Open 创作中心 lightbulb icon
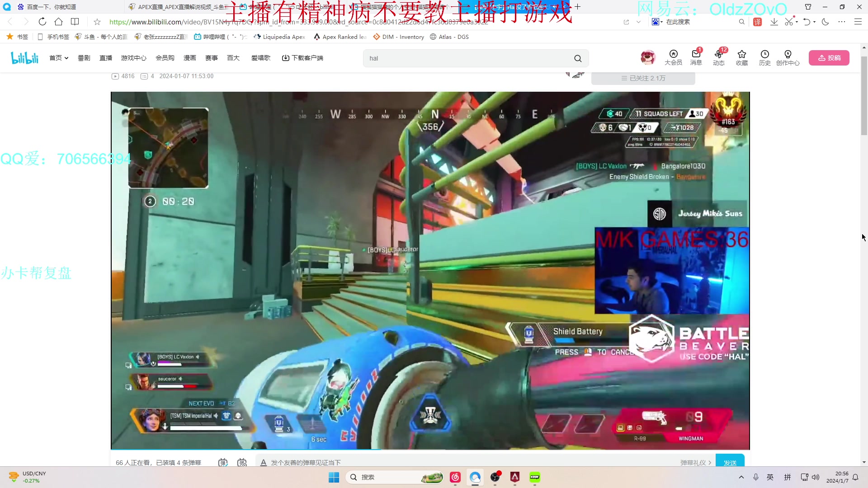The width and height of the screenshot is (868, 488). tap(788, 58)
